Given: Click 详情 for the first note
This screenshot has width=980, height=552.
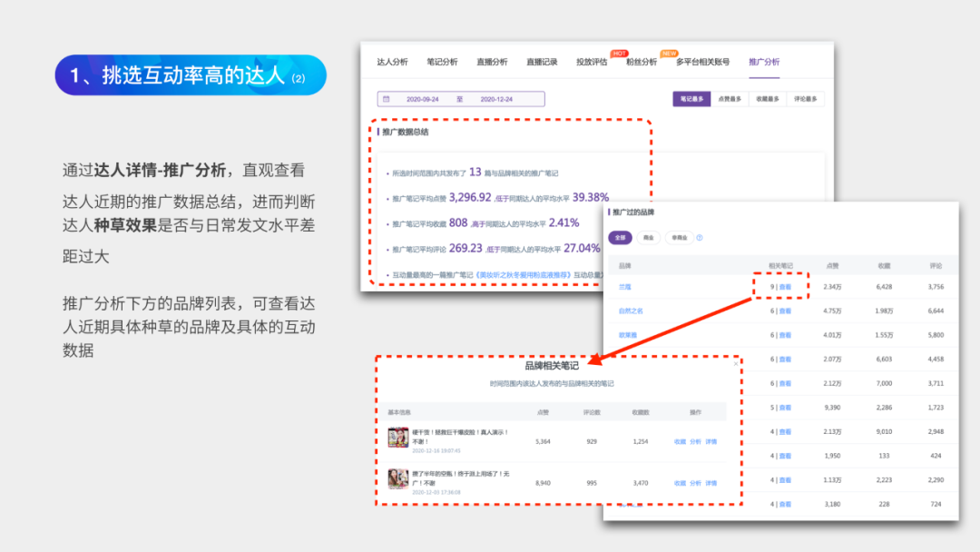Looking at the screenshot, I should (x=710, y=442).
